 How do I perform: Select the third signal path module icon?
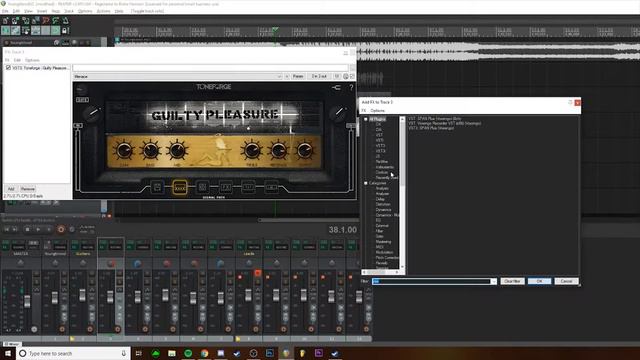click(x=202, y=187)
